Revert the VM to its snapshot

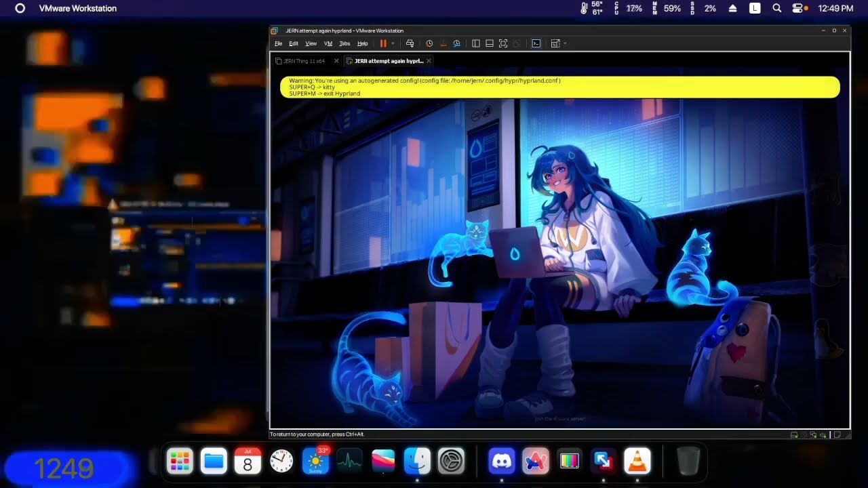click(x=443, y=43)
